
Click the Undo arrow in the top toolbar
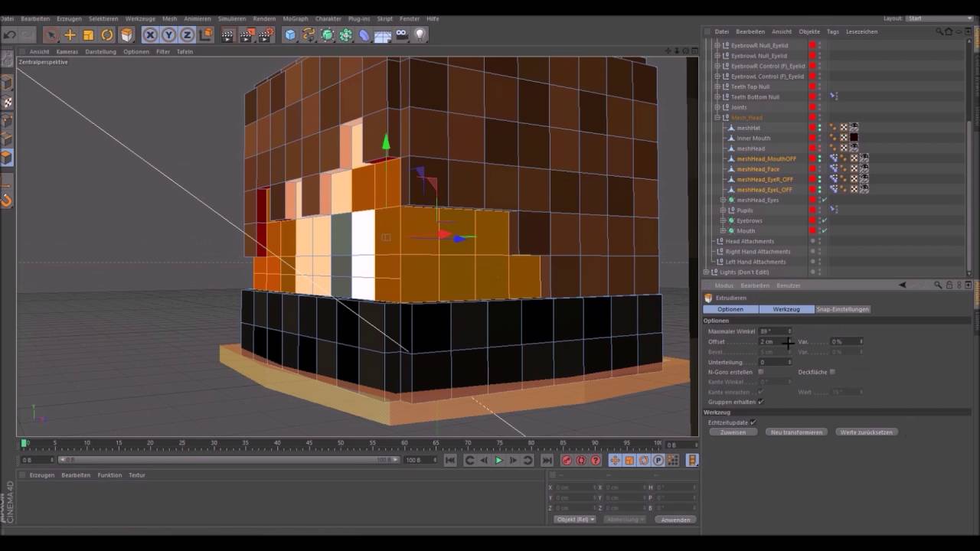(9, 34)
